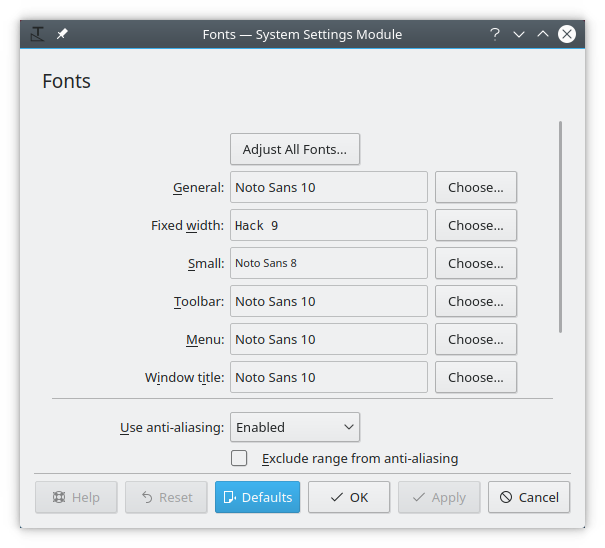605x548 pixels.
Task: Toggle the pin window icon
Action: click(x=62, y=34)
